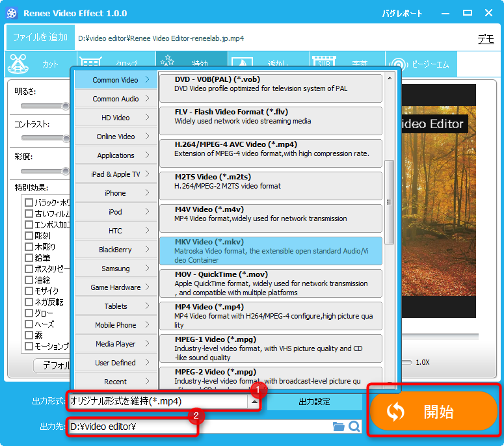Enable the ヘーズ effect checkbox
This screenshot has height=446, width=504.
coord(29,324)
